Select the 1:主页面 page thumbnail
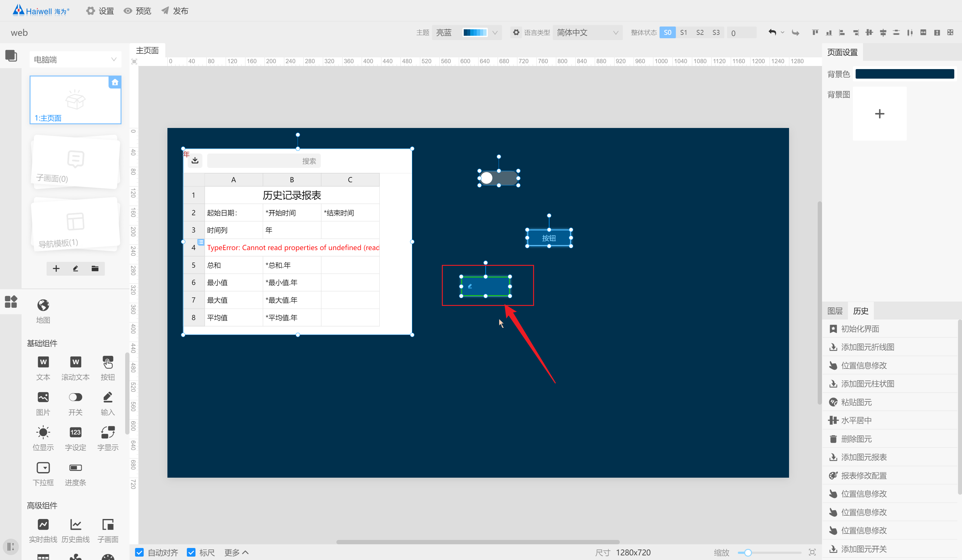 76,100
